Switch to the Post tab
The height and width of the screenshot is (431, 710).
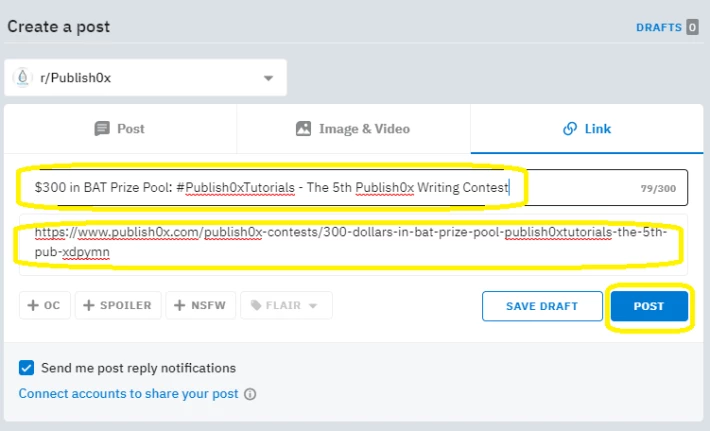click(120, 129)
